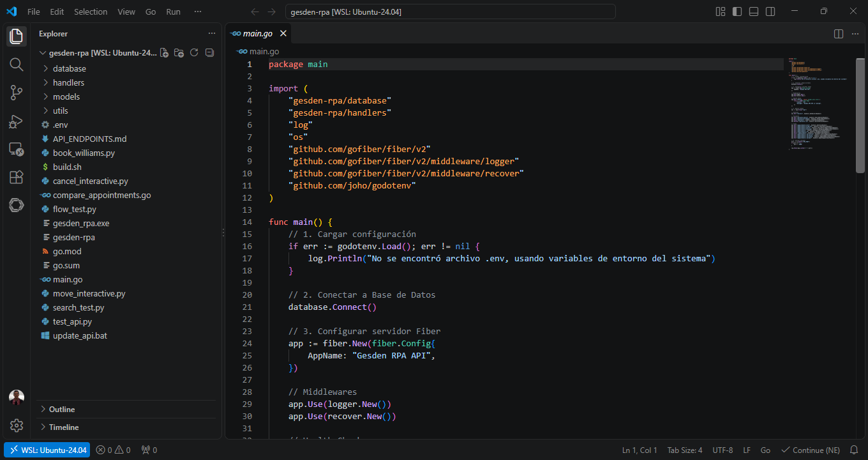Open the Continue (NE) status item
The height and width of the screenshot is (460, 868).
click(x=811, y=450)
